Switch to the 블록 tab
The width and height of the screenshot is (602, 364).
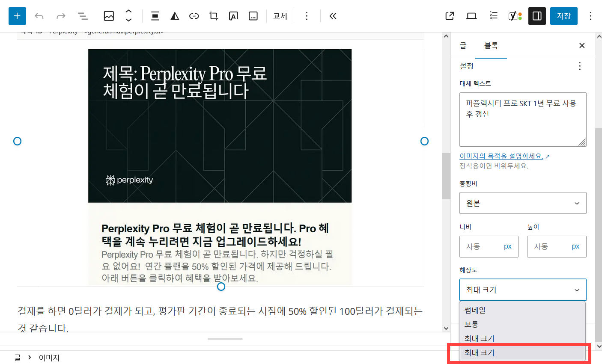(x=491, y=45)
